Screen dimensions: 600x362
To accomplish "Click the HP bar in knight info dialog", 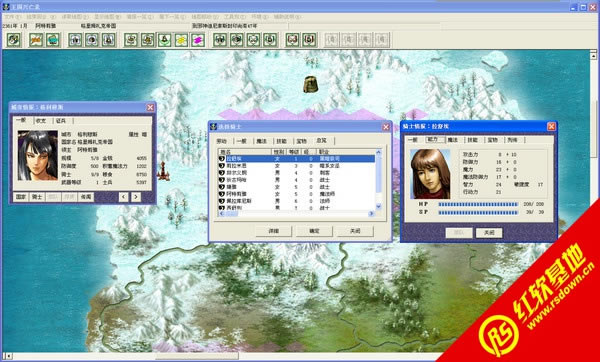I will coord(478,204).
